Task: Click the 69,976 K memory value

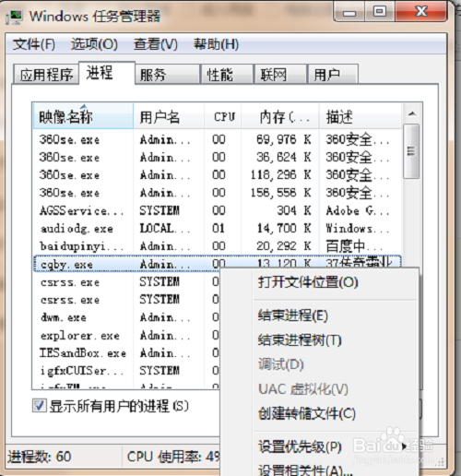Action: (x=284, y=139)
